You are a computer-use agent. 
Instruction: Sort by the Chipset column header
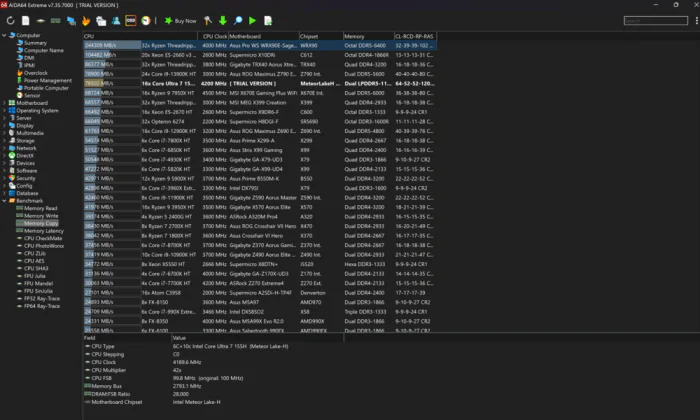click(x=321, y=36)
